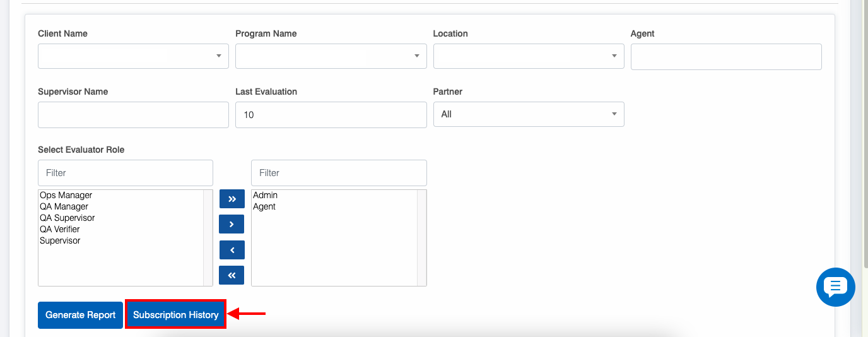Click the selected roles Filter box

(x=339, y=173)
